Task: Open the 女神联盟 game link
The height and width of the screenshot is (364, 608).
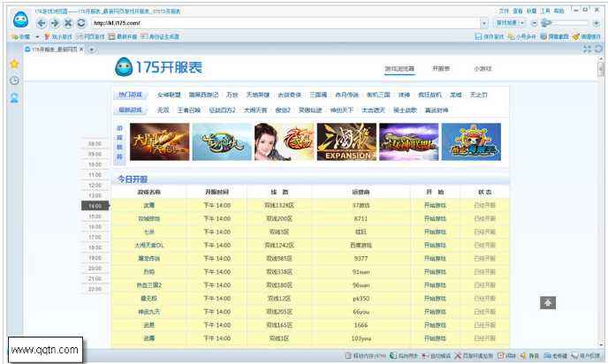Action: click(x=169, y=95)
